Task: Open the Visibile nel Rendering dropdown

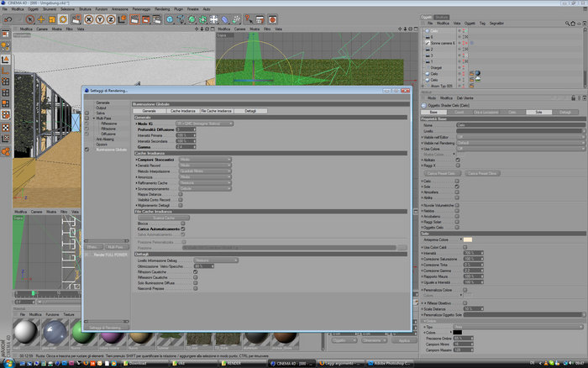Action: tap(521, 143)
